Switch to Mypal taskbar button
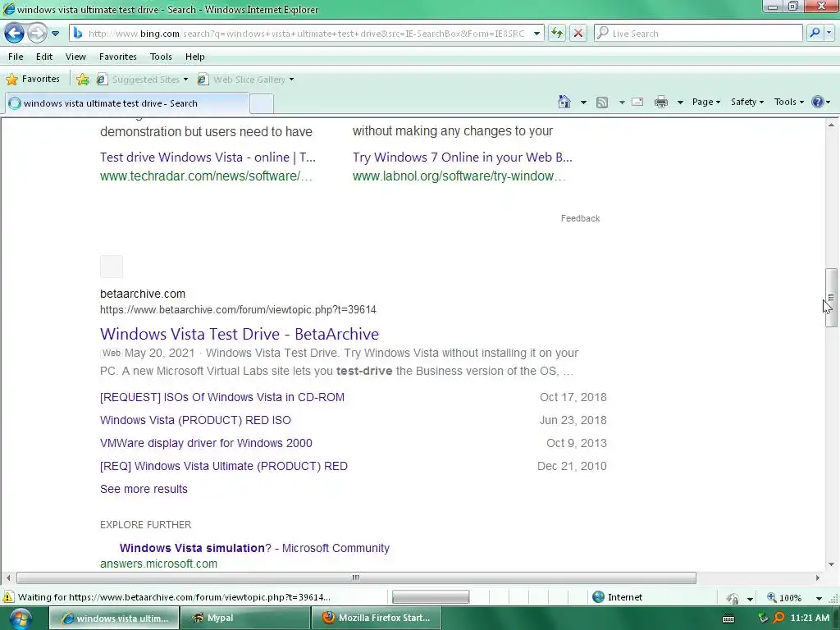Screen dimensions: 840x630 click(244, 618)
